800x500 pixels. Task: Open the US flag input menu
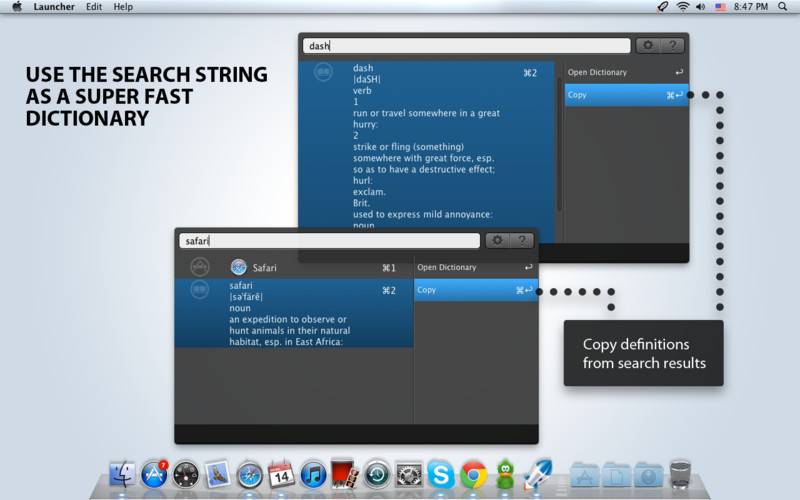click(720, 7)
